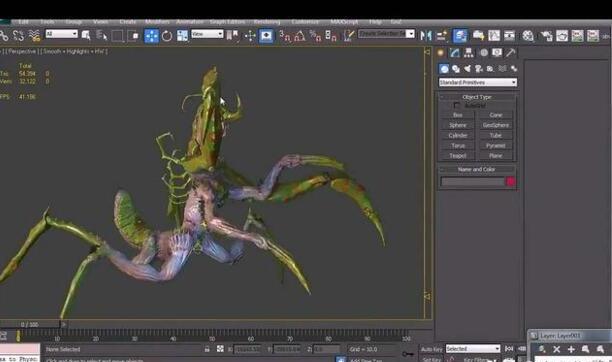Open the Render Setup toolbar icon
The width and height of the screenshot is (612, 362).
tap(546, 36)
